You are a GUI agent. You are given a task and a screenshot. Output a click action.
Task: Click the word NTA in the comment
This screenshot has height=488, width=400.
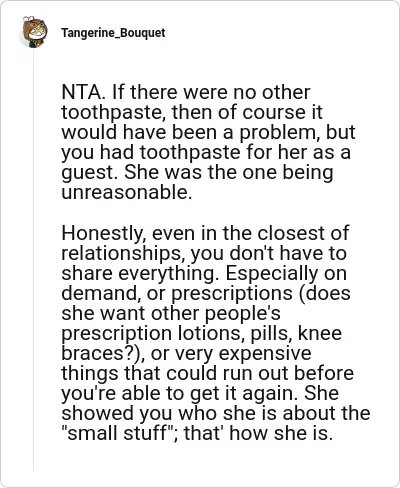point(81,92)
